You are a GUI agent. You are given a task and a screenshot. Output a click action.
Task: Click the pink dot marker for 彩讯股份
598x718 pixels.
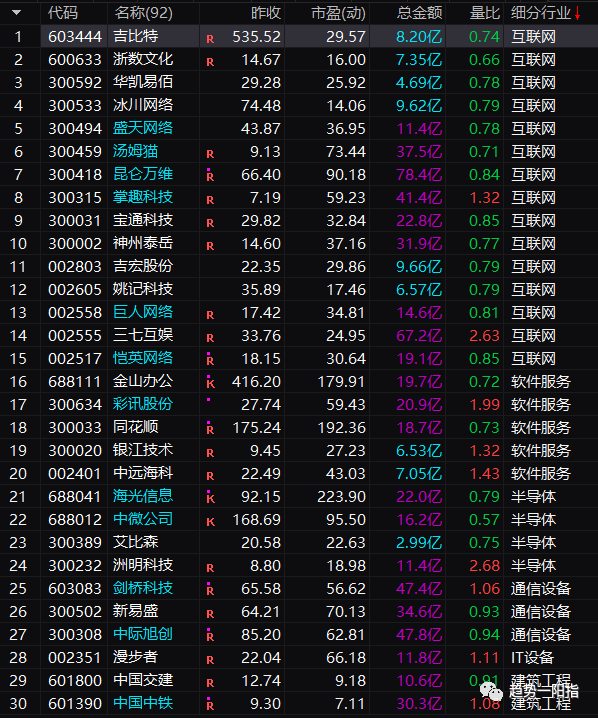click(x=209, y=400)
